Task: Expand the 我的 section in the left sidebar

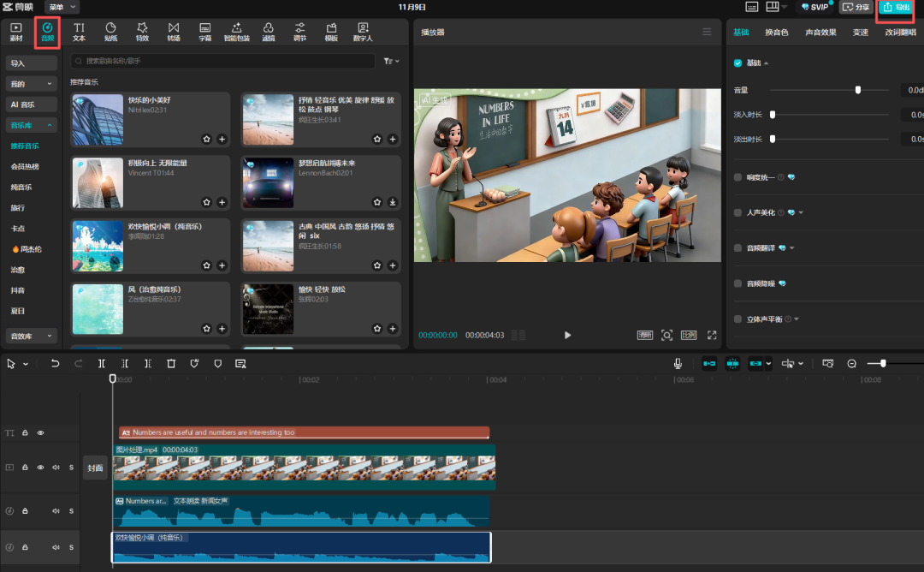Action: [31, 84]
